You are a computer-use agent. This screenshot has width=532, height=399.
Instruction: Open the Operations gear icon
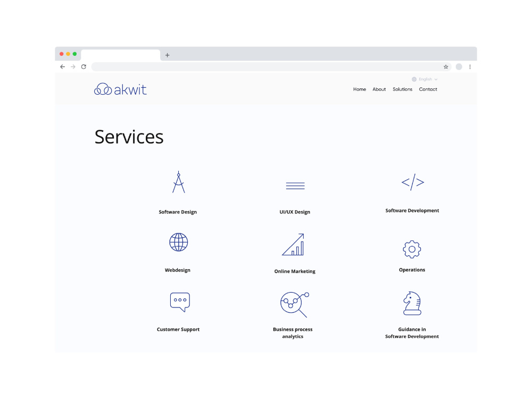(x=412, y=250)
